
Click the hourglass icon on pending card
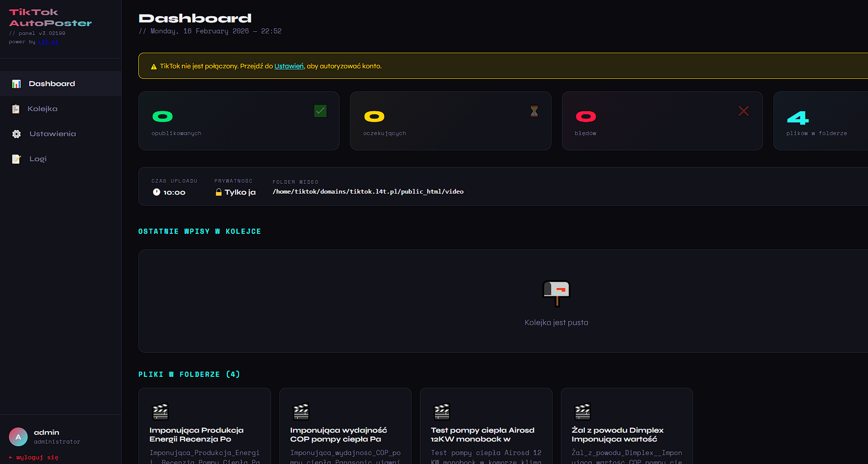point(534,111)
